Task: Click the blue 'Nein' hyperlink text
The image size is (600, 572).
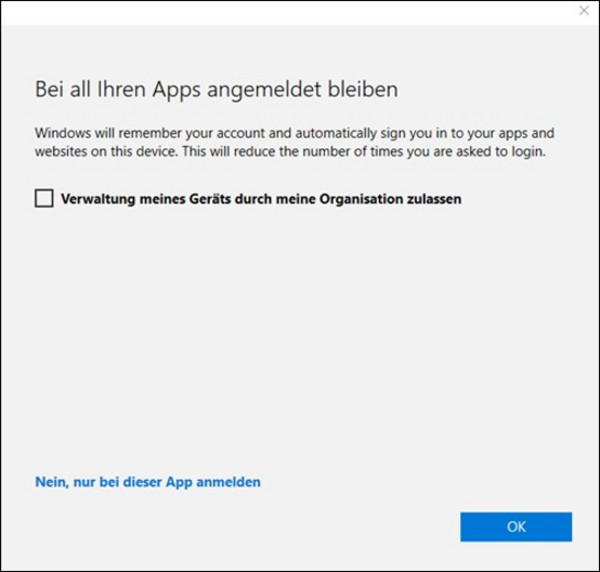Action: pyautogui.click(x=51, y=482)
